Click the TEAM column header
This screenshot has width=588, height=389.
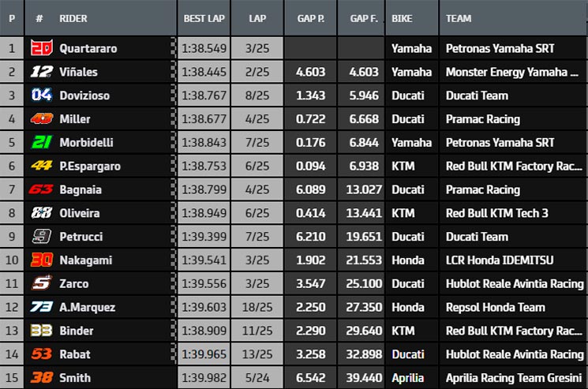459,18
